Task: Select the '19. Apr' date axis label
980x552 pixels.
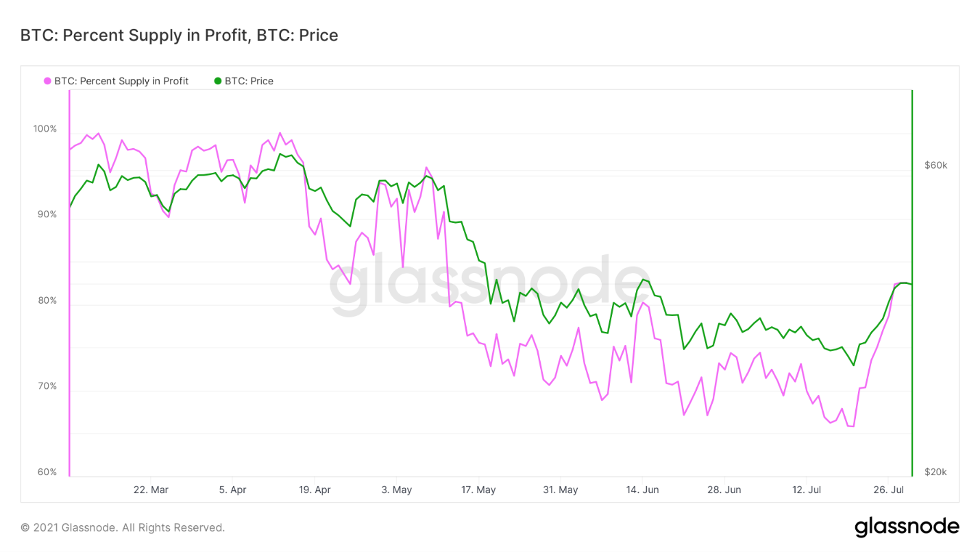Action: coord(315,490)
